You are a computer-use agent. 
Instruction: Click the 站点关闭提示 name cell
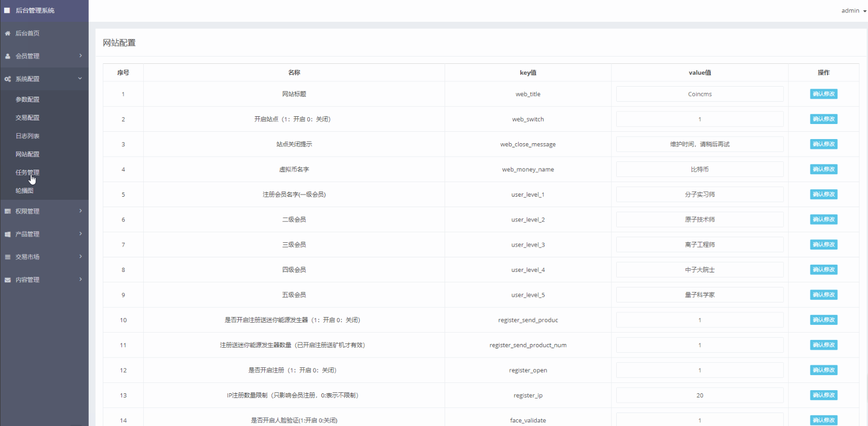[294, 144]
